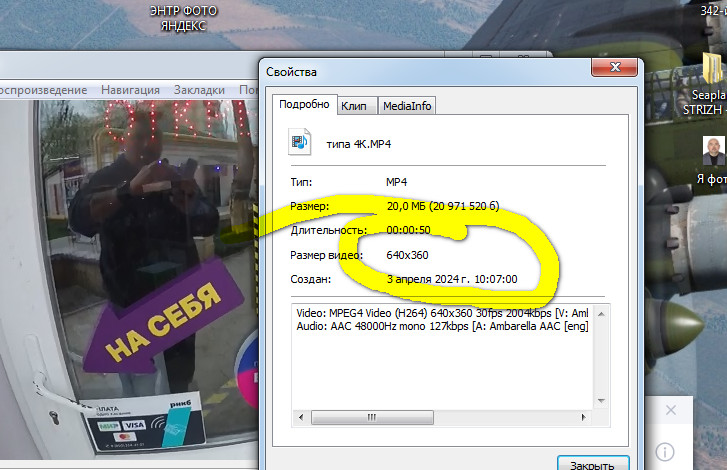
Task: Click the duration value 00:00:50
Action: 408,230
